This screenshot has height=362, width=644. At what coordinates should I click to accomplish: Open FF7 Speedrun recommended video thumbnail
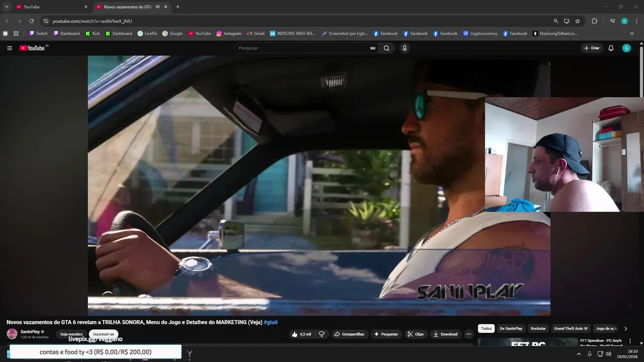click(x=528, y=342)
